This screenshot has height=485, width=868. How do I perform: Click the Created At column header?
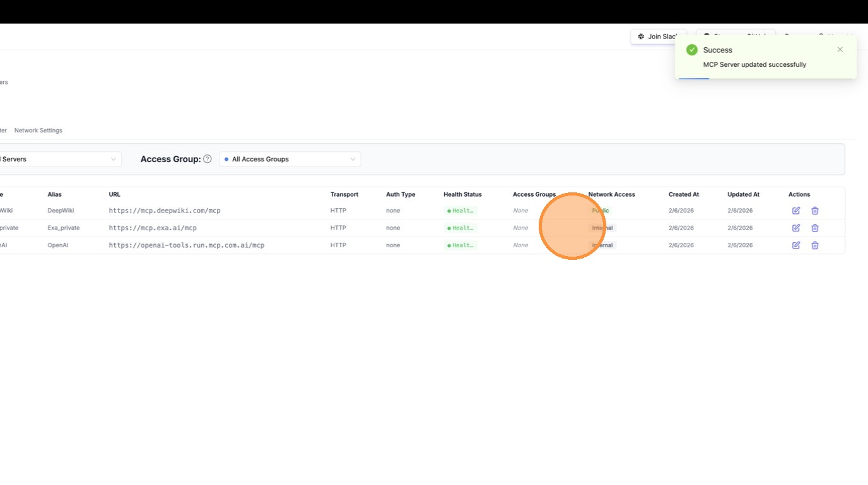point(683,194)
